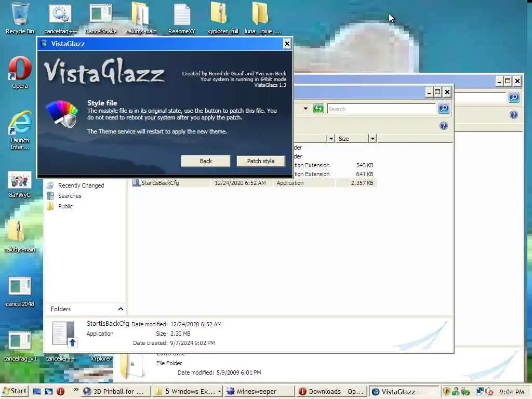This screenshot has height=399, width=532.
Task: Click the 12/24/2020 6:52 AM date cell
Action: [240, 183]
